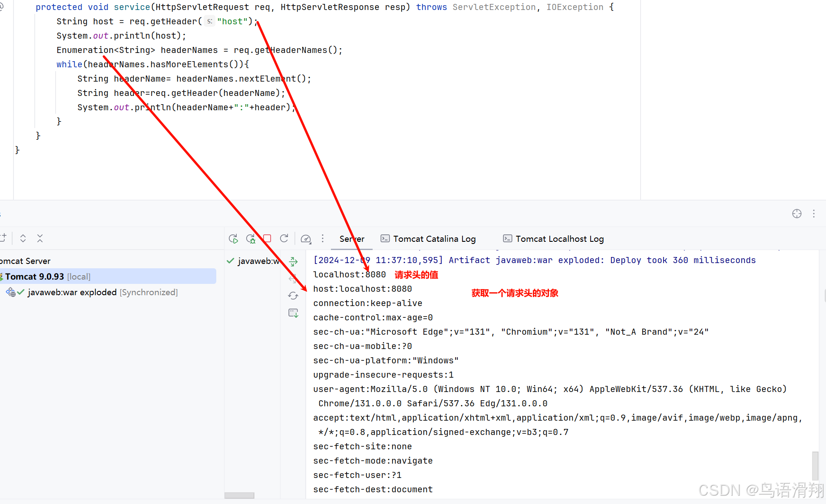Click the 'while' keyword in the editor
The height and width of the screenshot is (504, 826).
(69, 64)
